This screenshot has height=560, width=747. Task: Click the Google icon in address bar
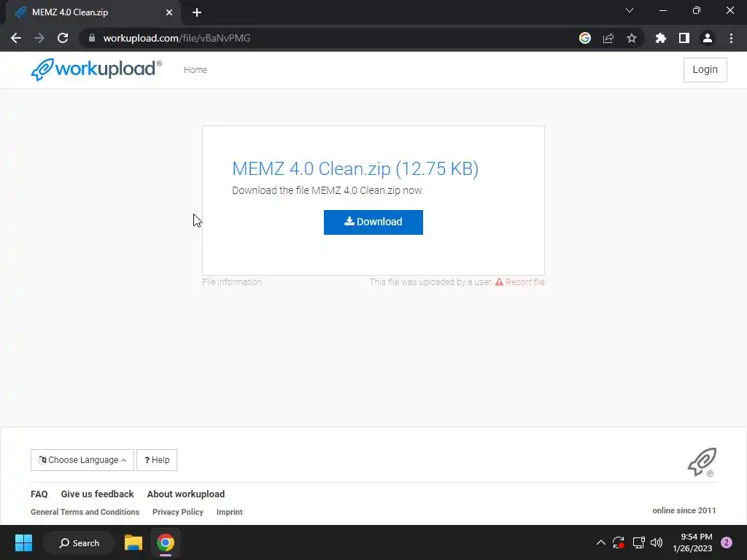pos(585,38)
